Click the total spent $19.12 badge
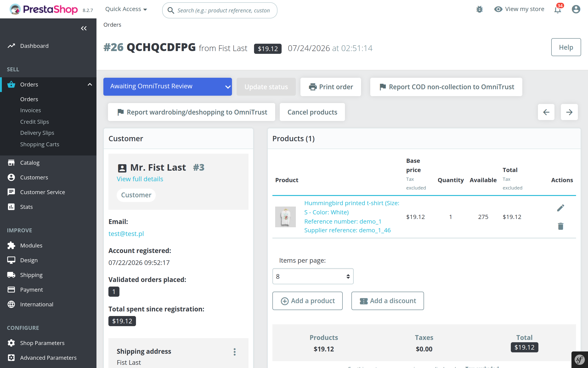The height and width of the screenshot is (368, 588). [x=122, y=321]
